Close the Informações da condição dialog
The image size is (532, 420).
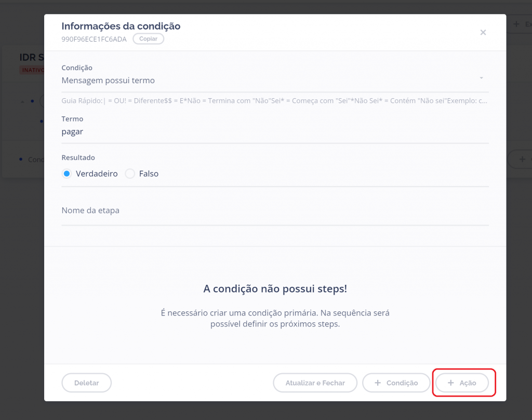483,33
